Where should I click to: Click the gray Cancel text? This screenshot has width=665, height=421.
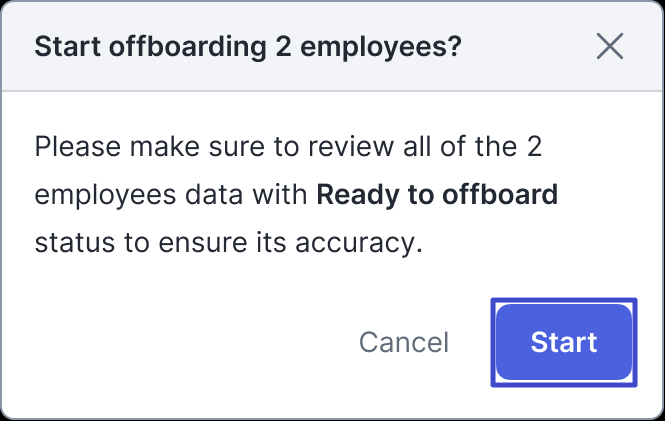404,342
